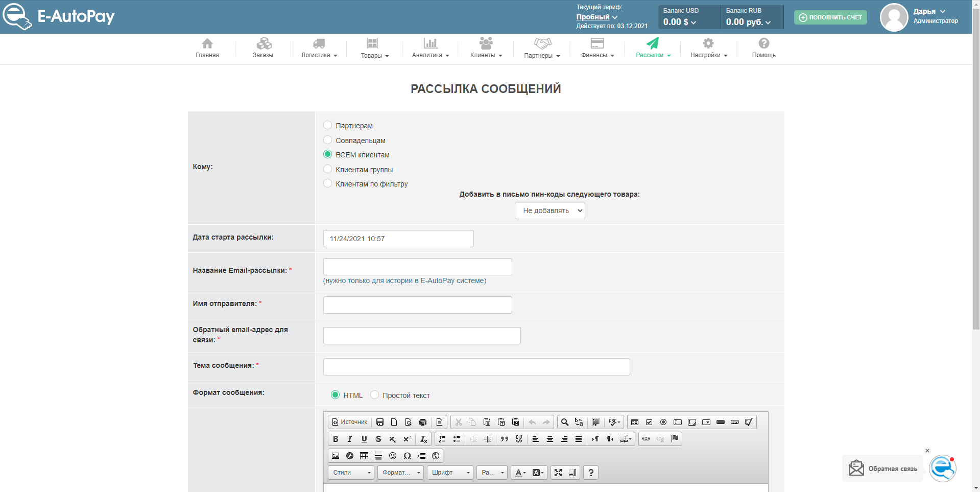
Task: Insert an iframe globe icon
Action: tap(436, 456)
